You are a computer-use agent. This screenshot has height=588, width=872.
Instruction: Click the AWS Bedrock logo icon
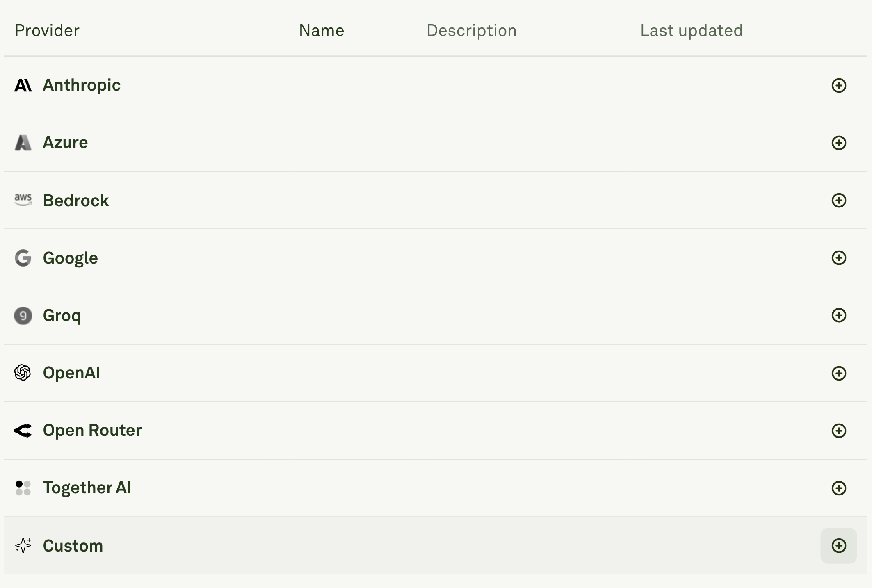[23, 201]
